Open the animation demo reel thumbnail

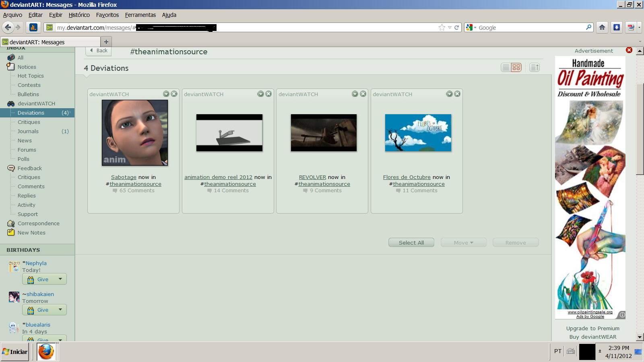229,133
